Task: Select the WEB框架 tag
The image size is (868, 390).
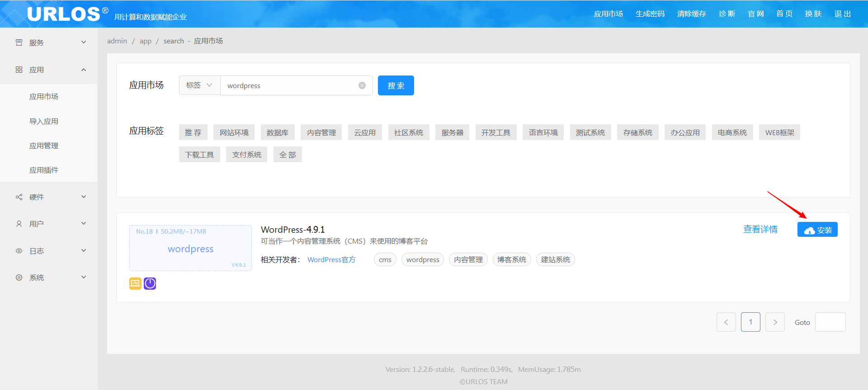Action: (x=780, y=132)
